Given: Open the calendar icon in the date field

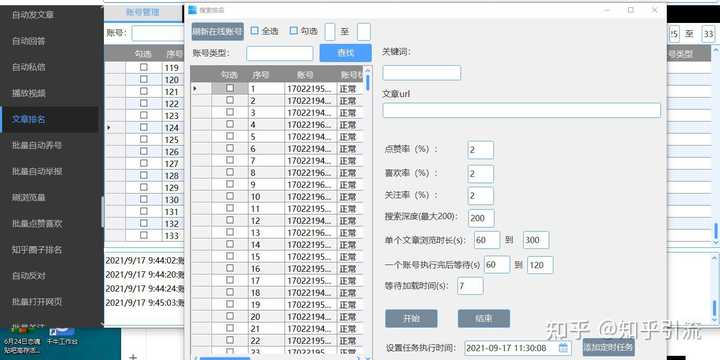Looking at the screenshot, I should 563,348.
